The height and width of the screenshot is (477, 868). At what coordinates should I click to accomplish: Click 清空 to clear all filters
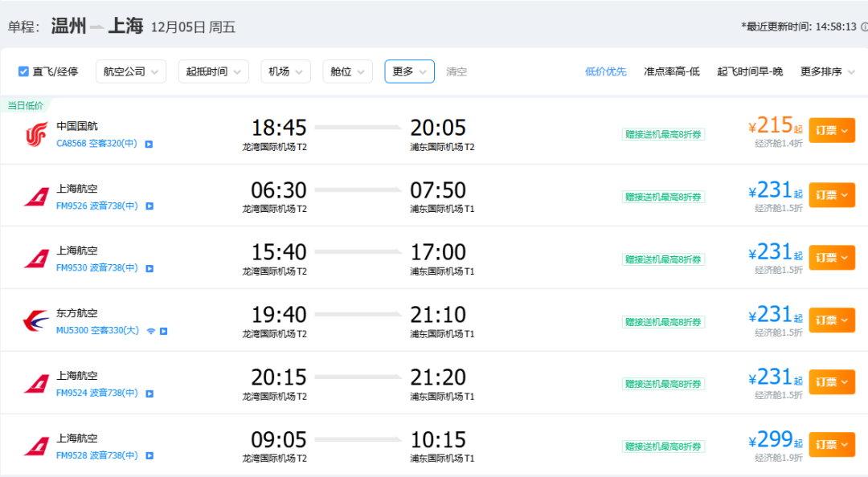[457, 71]
